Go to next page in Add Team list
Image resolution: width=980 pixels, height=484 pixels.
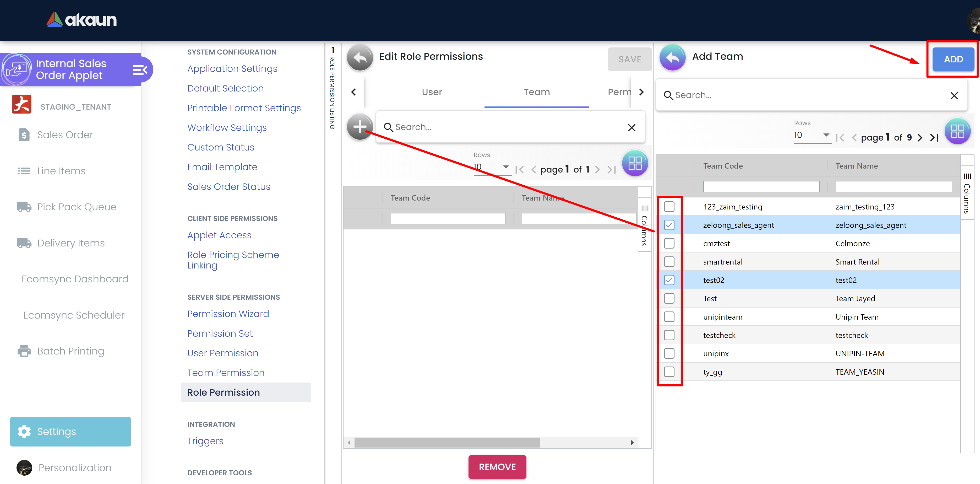click(919, 137)
